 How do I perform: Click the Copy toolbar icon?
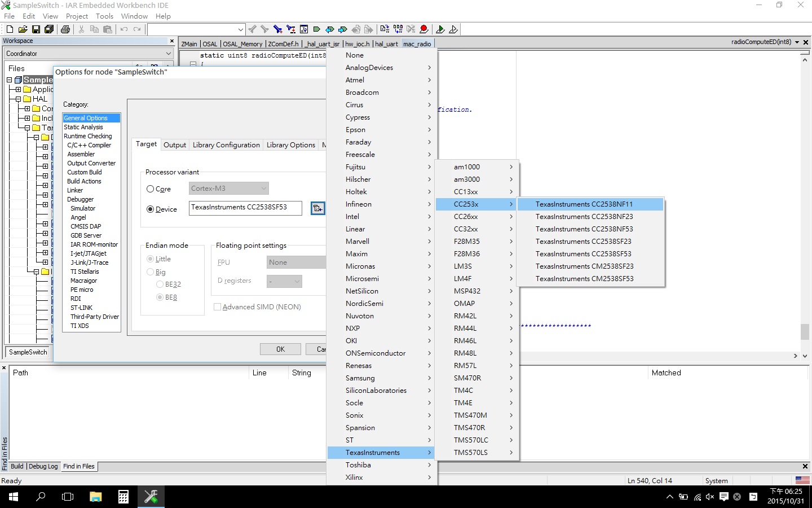(x=94, y=29)
